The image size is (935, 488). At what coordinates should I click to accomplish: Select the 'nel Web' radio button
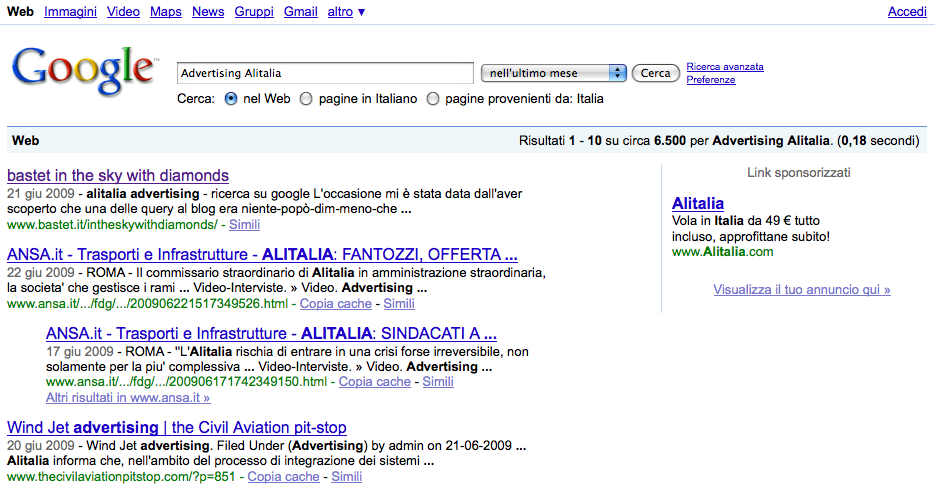coord(231,99)
